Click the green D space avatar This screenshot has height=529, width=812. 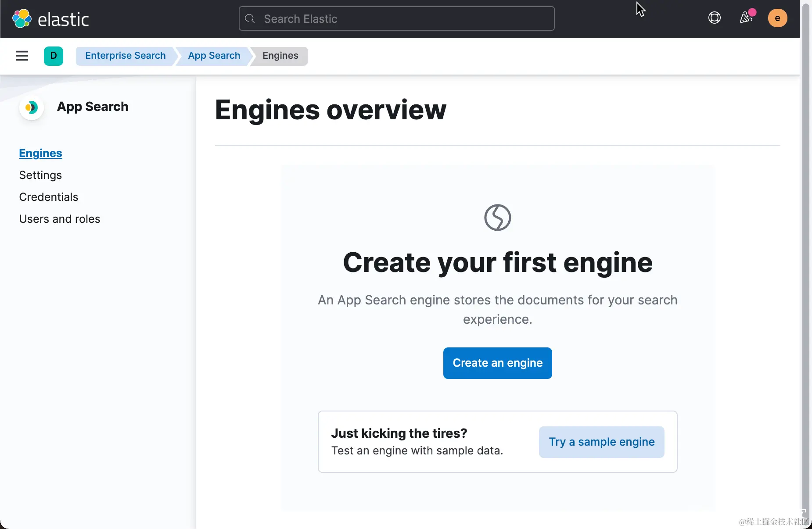coord(54,56)
